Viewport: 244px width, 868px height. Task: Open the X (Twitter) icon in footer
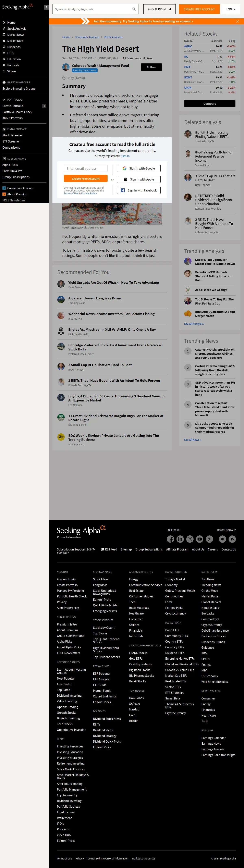pyautogui.click(x=210, y=539)
